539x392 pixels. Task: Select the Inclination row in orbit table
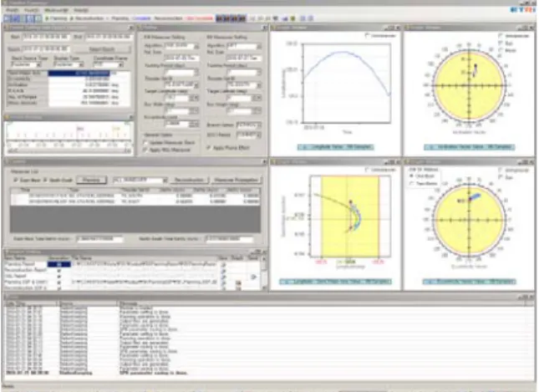point(69,84)
